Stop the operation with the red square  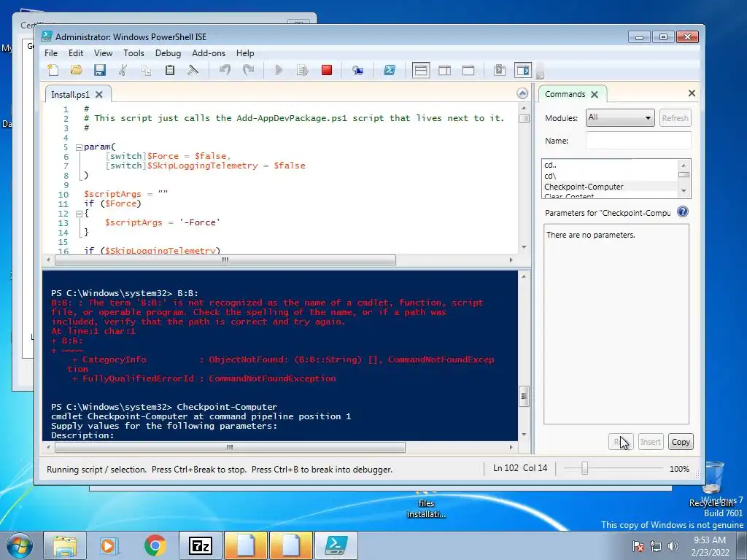(x=327, y=71)
